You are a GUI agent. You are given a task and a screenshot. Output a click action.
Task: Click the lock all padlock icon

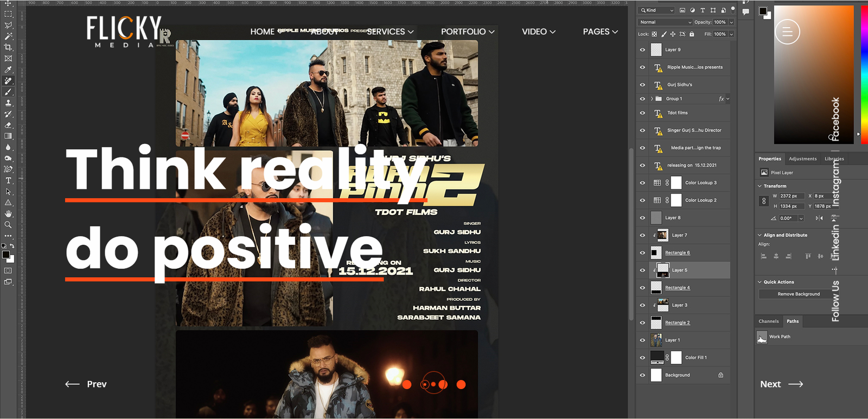(692, 34)
